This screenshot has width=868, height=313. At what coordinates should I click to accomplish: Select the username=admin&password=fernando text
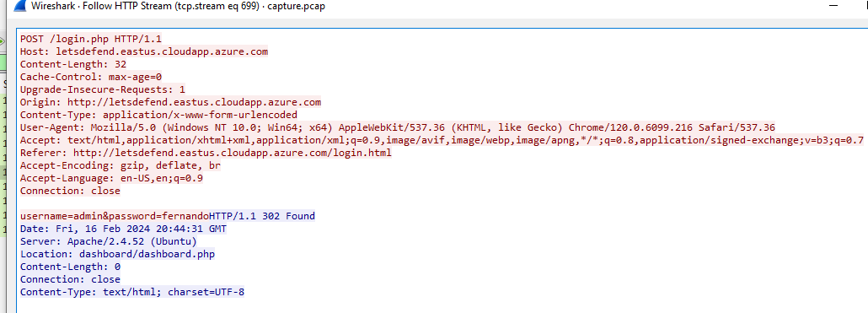coord(115,216)
